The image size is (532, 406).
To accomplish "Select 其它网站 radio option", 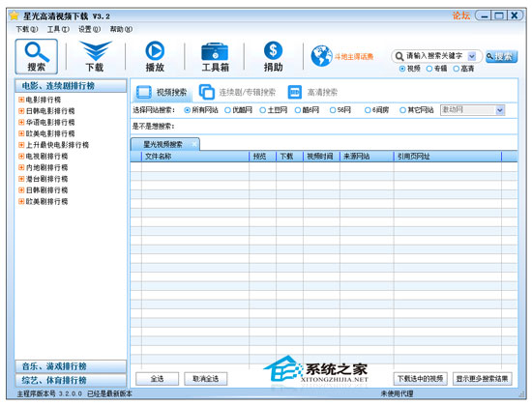I will point(402,110).
